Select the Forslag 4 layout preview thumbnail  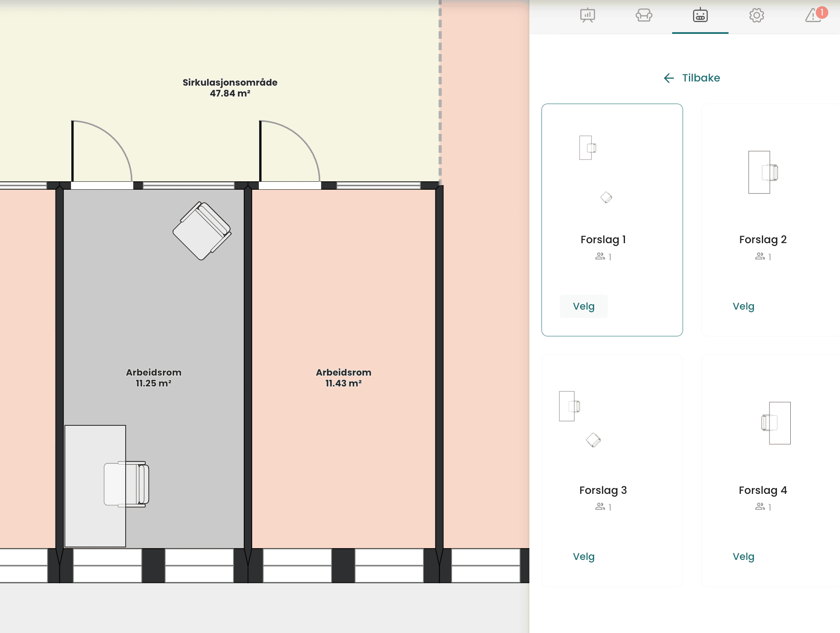point(776,423)
